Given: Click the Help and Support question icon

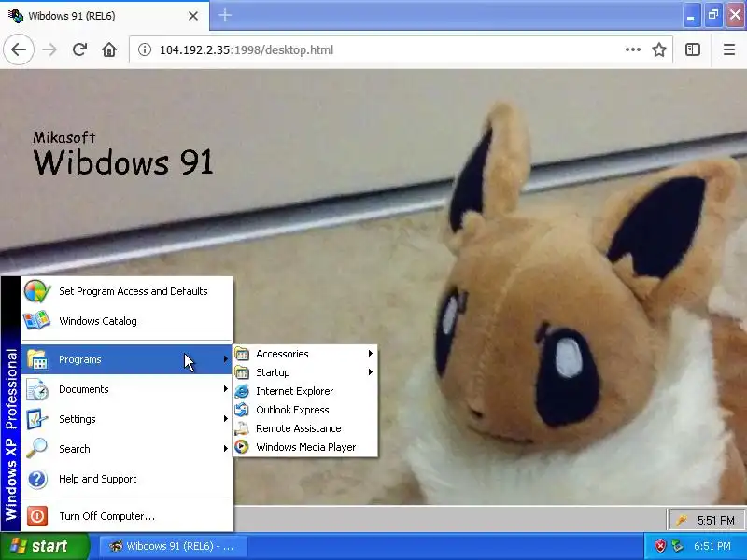Looking at the screenshot, I should [x=36, y=479].
